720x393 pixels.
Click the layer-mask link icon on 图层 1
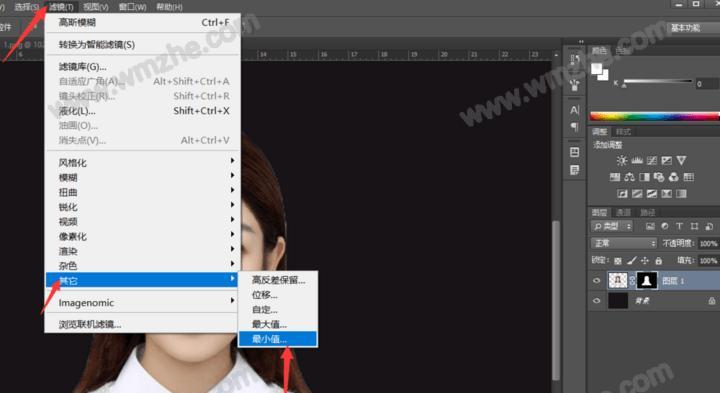[632, 281]
